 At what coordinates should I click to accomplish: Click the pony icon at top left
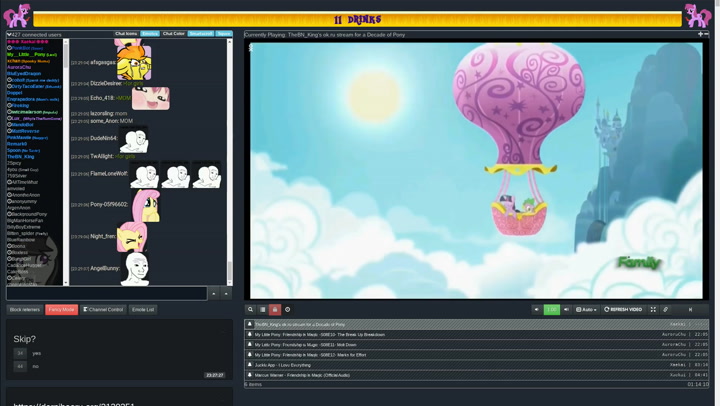tap(16, 15)
